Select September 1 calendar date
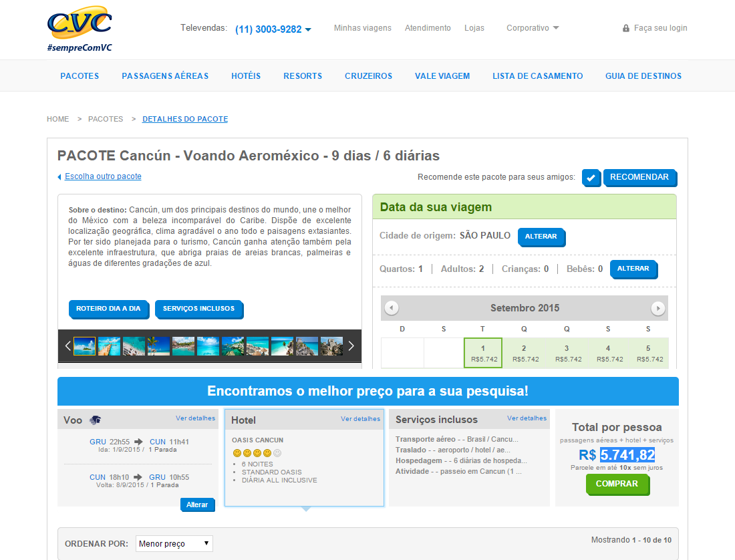735x560 pixels. coord(483,353)
